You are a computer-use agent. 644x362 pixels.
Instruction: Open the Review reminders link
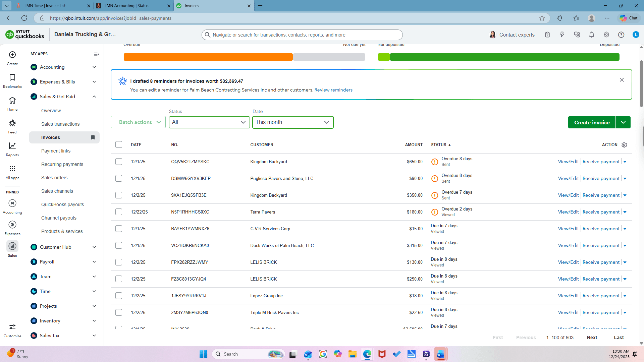(333, 90)
